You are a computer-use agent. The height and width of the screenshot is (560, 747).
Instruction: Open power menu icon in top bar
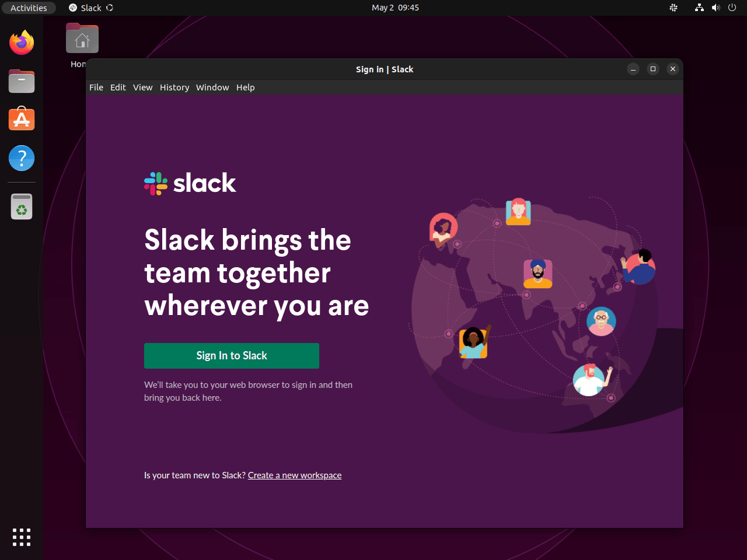pos(732,8)
